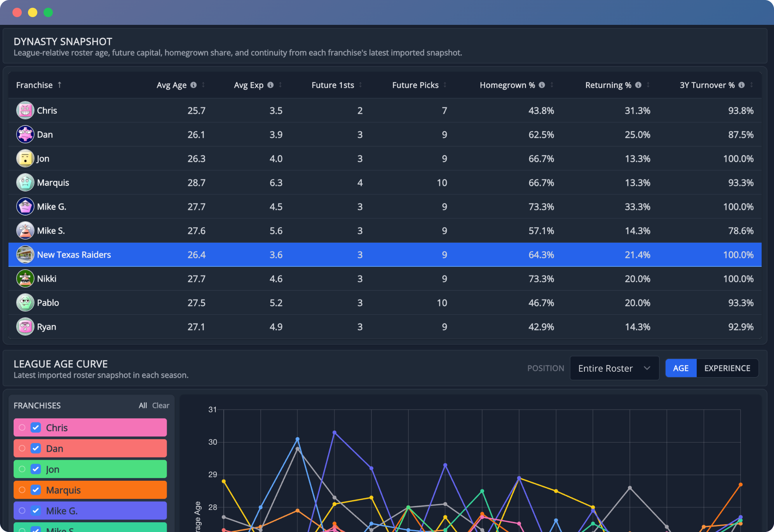The image size is (774, 532).
Task: Uncheck the Marquis franchise checkbox
Action: 36,490
